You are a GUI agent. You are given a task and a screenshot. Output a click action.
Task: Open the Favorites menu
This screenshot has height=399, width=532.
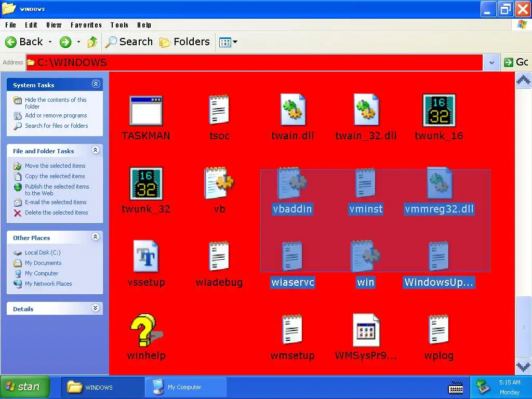tap(87, 25)
